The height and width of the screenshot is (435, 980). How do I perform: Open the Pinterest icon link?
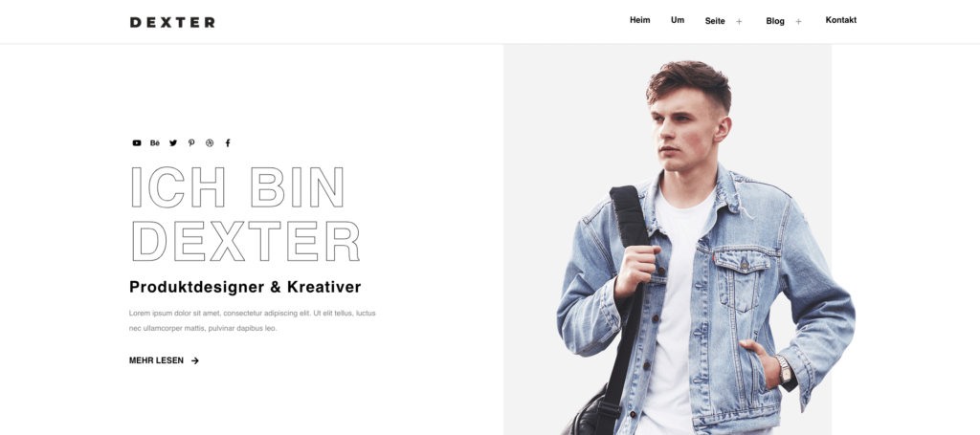pos(191,142)
